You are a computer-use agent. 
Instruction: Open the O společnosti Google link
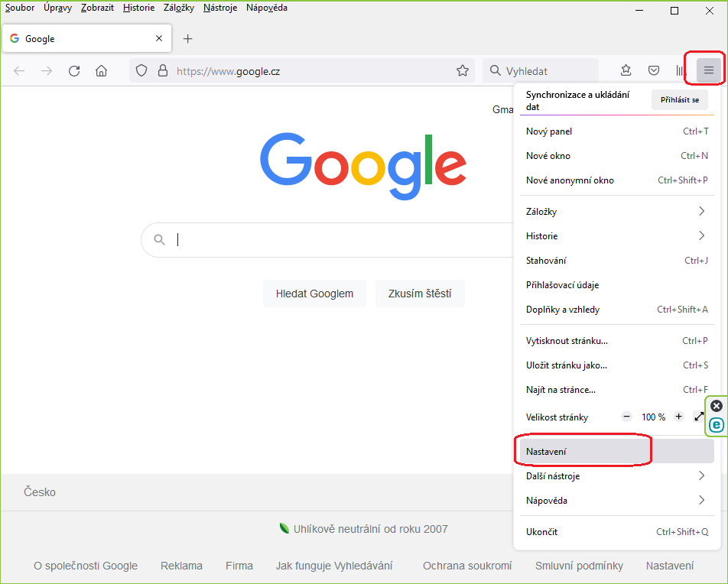click(86, 566)
